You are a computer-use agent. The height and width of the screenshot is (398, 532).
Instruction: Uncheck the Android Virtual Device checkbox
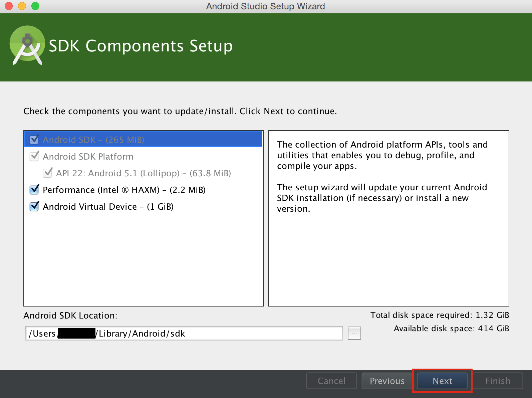coord(34,206)
